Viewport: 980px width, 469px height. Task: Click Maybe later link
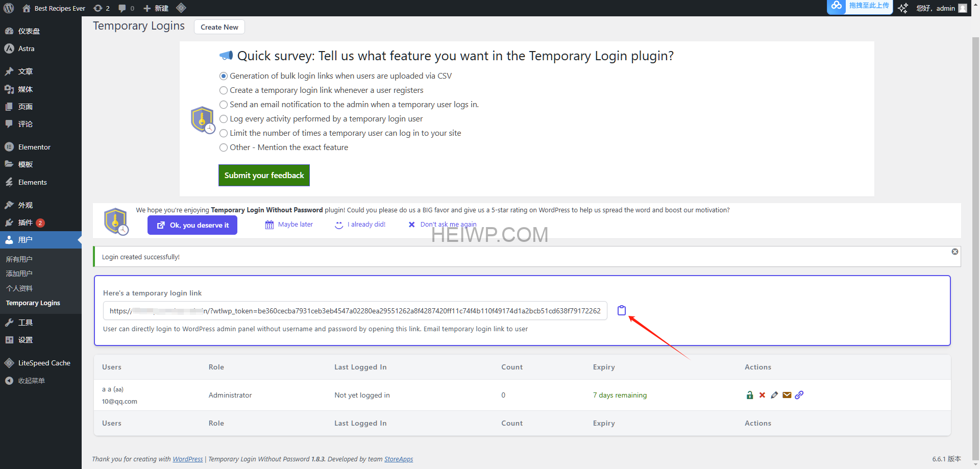[x=289, y=225]
